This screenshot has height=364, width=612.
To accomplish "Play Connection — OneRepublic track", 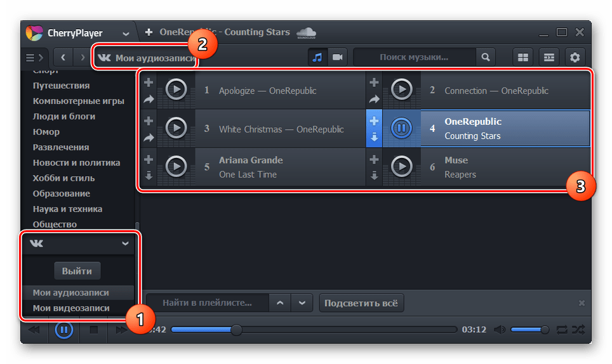I will click(x=402, y=89).
